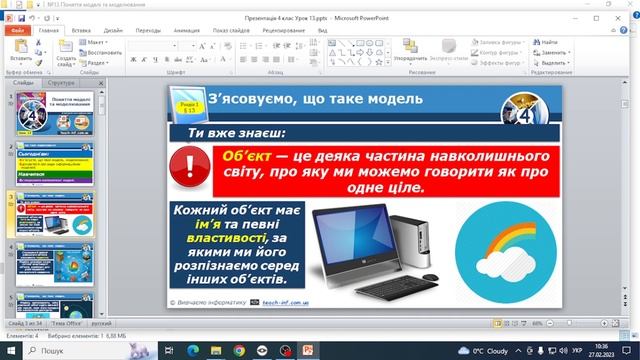Open Shape Outline (Контур фигуры) dropdown
This screenshot has width=640, height=360.
click(497, 53)
